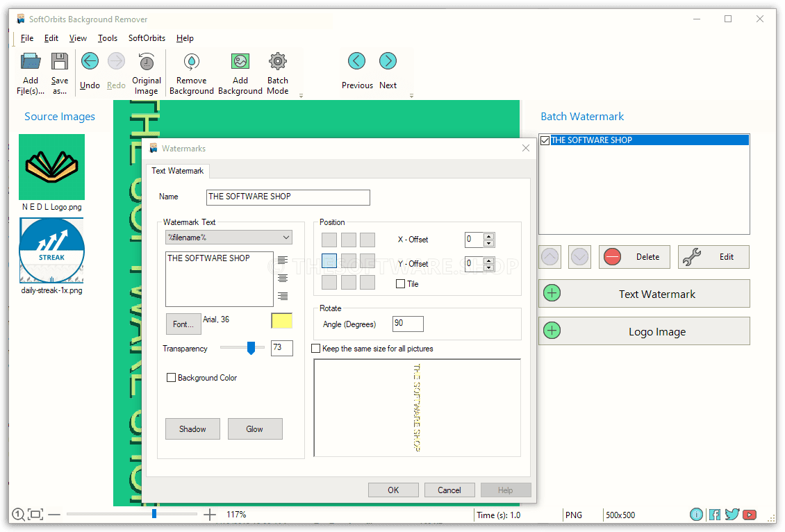
Task: Decrease Y - Offset value
Action: [x=489, y=267]
